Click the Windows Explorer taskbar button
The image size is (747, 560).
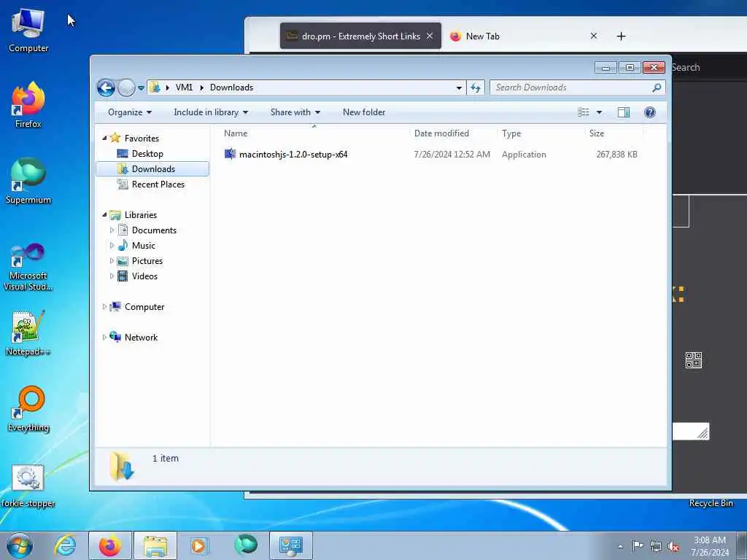coord(155,545)
